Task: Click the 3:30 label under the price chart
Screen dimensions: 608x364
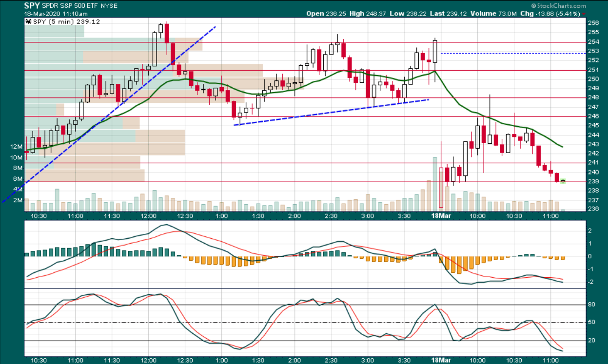Action: tap(404, 216)
